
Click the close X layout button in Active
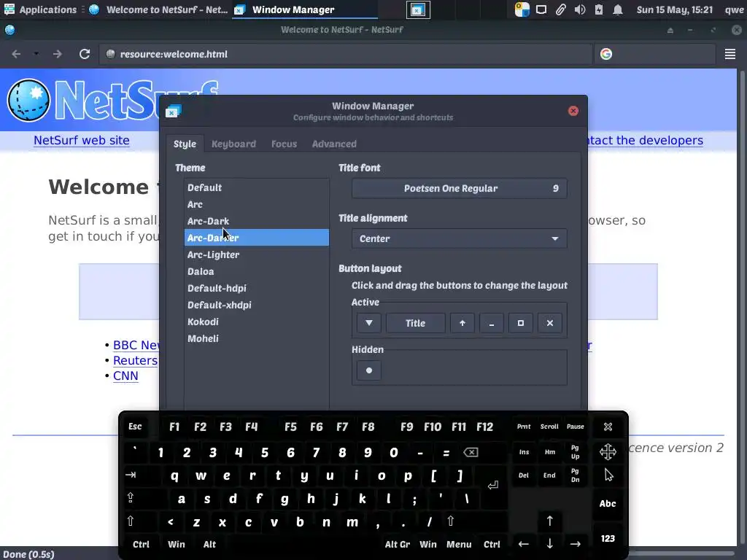[550, 323]
